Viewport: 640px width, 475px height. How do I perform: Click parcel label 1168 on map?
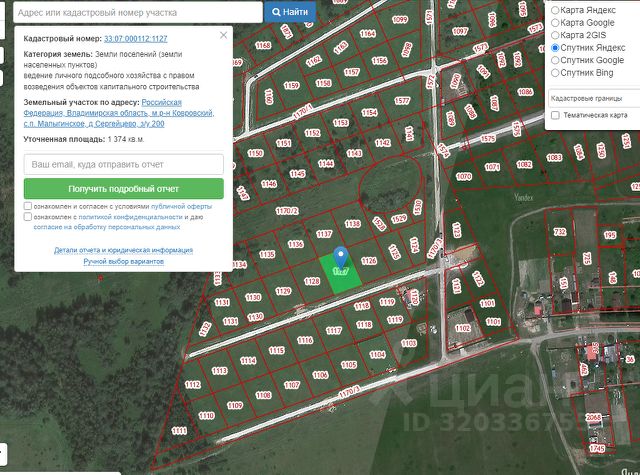pyautogui.click(x=263, y=45)
